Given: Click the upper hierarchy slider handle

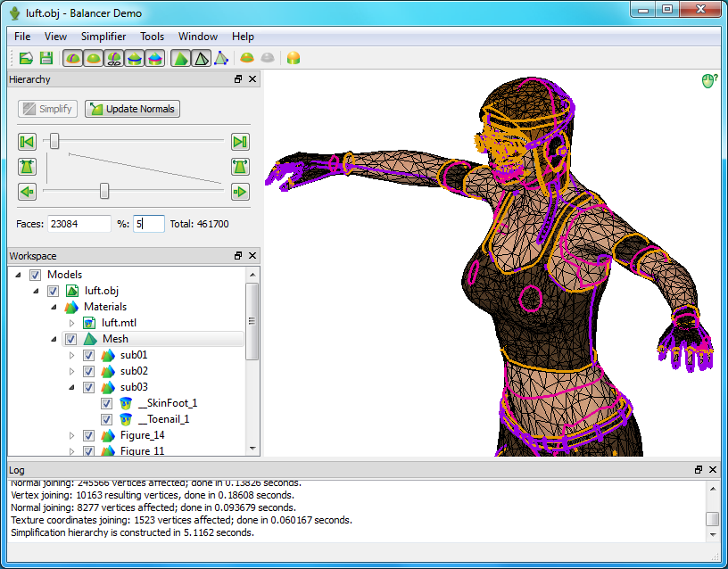Looking at the screenshot, I should [x=54, y=141].
